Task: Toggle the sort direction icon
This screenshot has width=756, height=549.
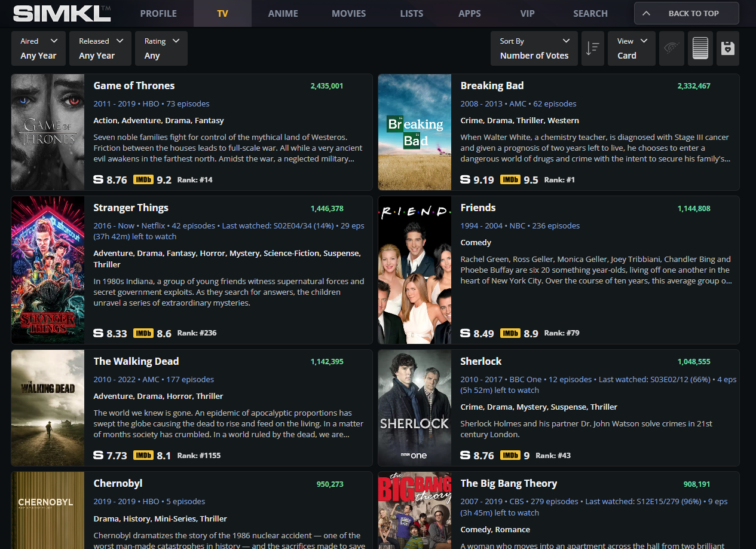Action: click(592, 48)
